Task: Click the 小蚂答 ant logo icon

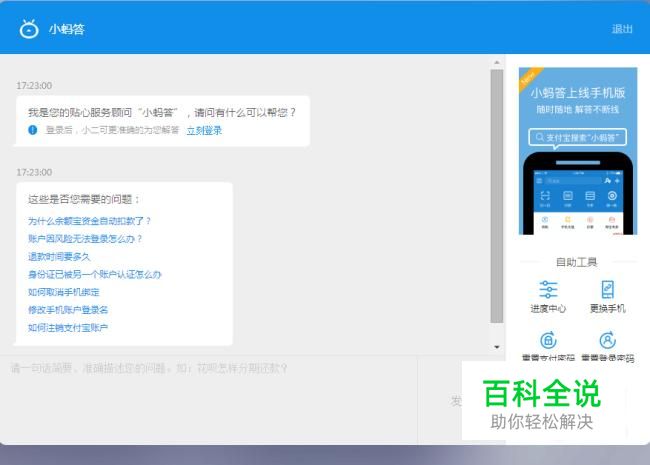Action: [29, 29]
